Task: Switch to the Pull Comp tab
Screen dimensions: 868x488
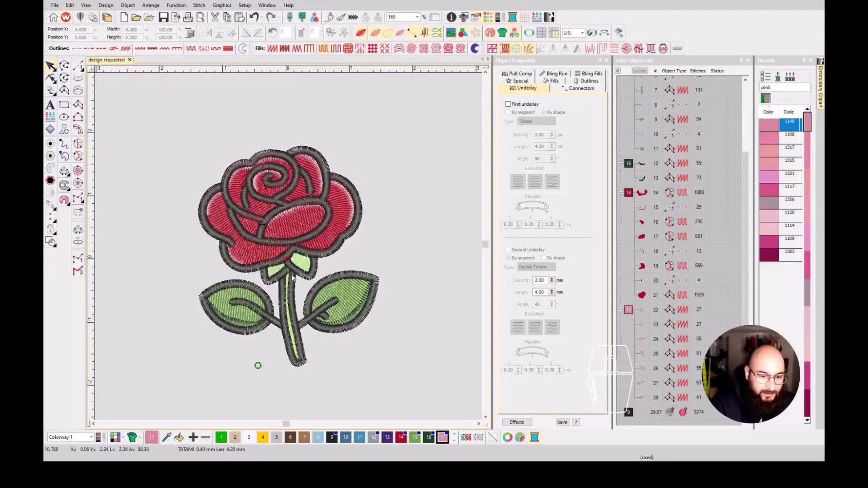Action: pos(517,74)
